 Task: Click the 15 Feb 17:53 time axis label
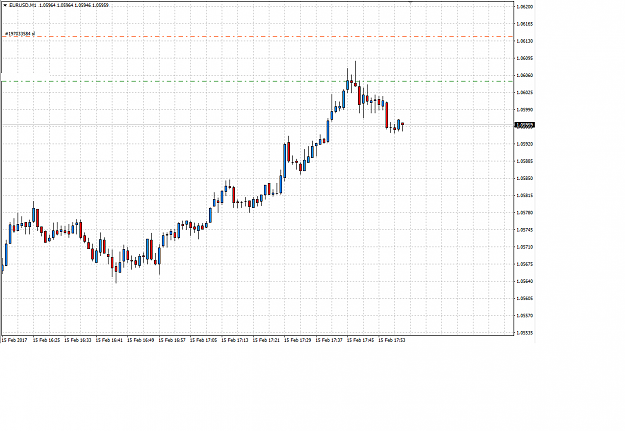pos(392,340)
